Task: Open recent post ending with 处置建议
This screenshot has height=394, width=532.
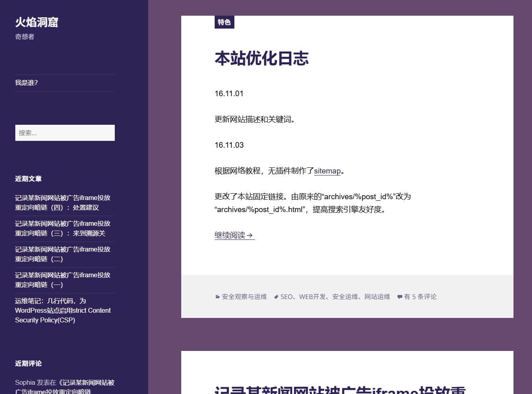Action: click(x=63, y=202)
